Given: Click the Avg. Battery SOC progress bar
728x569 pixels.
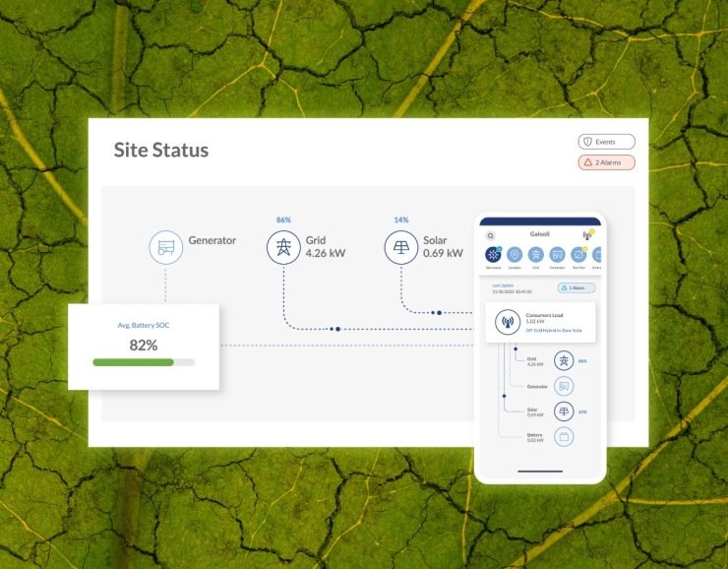Looking at the screenshot, I should pyautogui.click(x=144, y=362).
